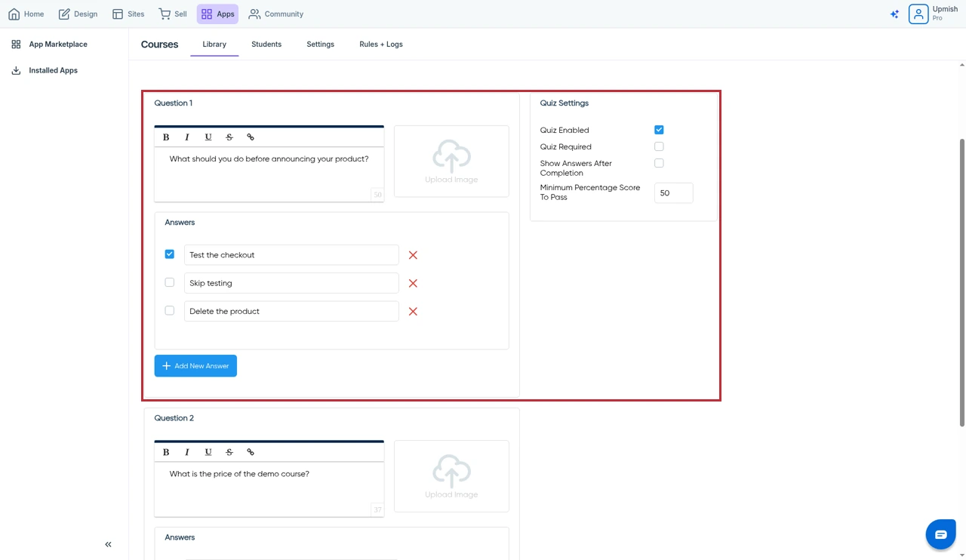Open the AI sparkle assistant icon
Screen dimensions: 966x560
coord(894,14)
